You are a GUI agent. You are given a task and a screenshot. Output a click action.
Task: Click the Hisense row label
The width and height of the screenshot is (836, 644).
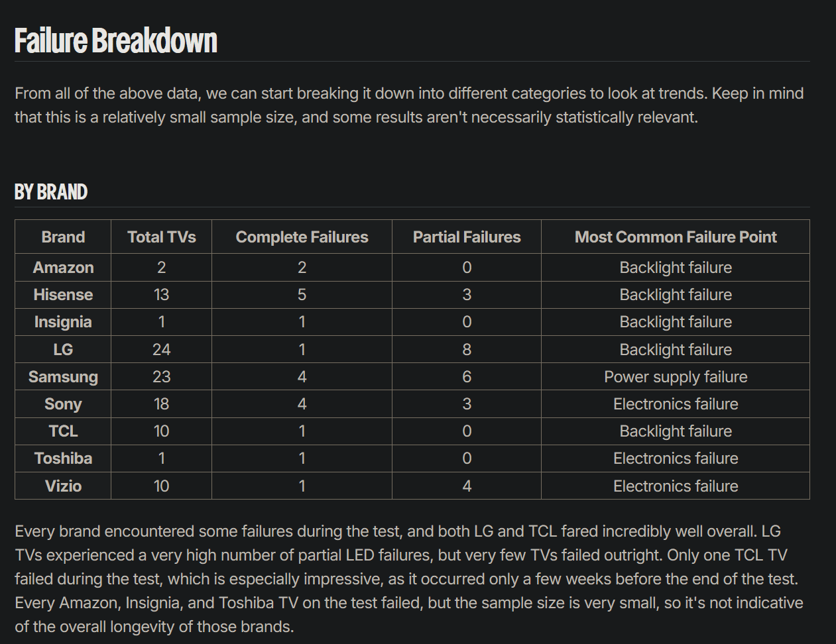[63, 295]
